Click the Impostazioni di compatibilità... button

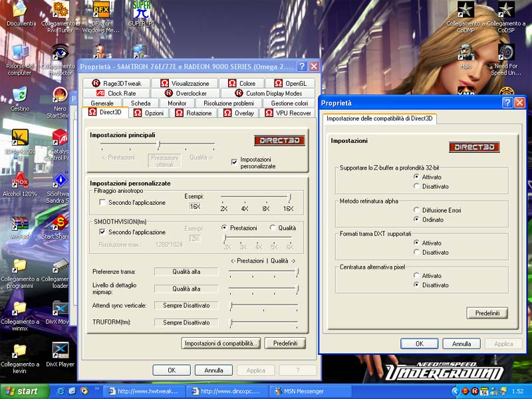(221, 343)
